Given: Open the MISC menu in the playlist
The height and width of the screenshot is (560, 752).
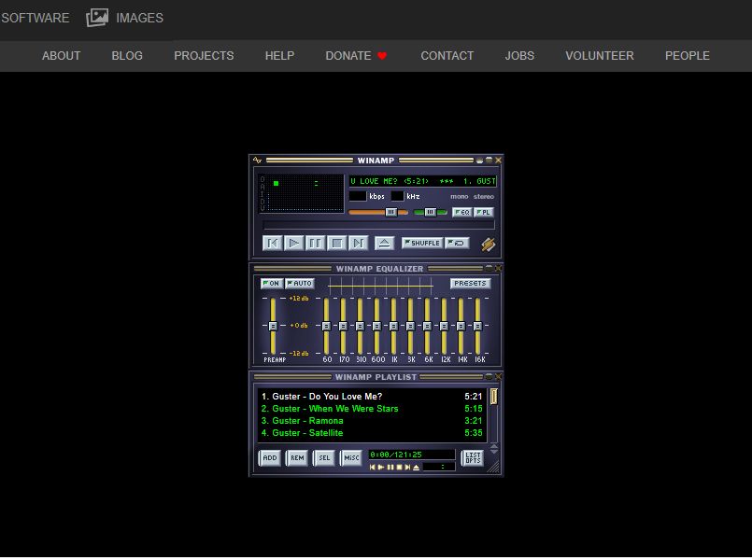Looking at the screenshot, I should coord(351,458).
